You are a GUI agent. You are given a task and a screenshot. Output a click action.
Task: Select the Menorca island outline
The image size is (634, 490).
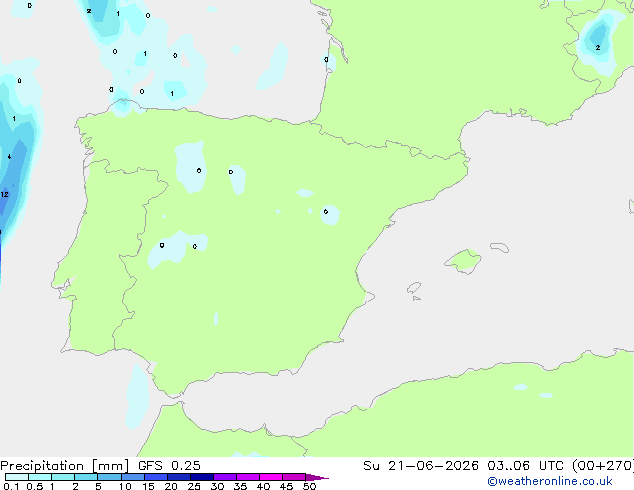[x=500, y=247]
